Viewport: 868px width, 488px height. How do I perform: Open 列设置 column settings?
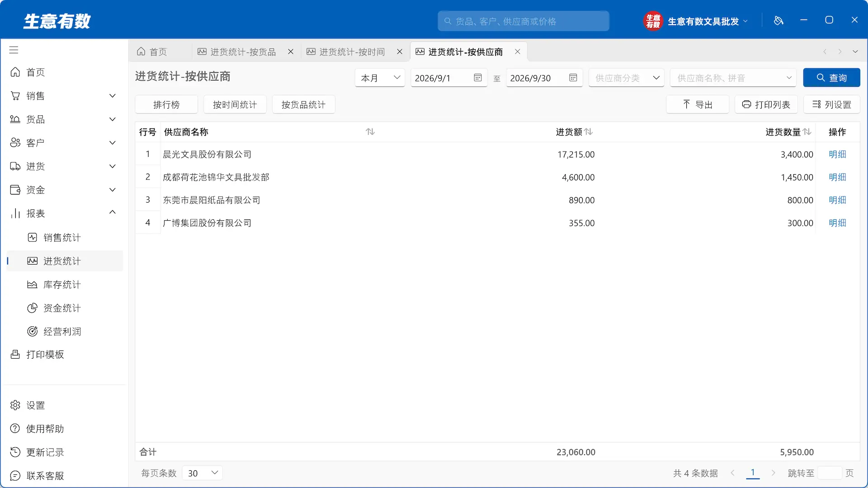(x=832, y=104)
